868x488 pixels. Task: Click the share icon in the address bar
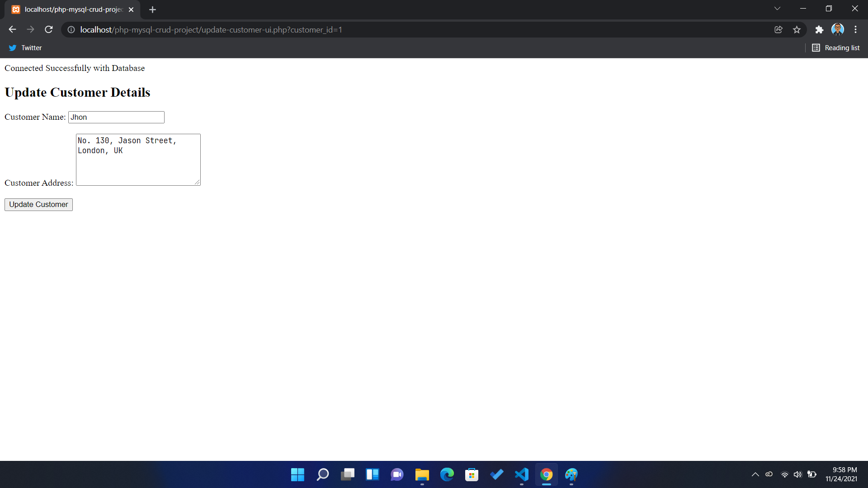click(778, 29)
